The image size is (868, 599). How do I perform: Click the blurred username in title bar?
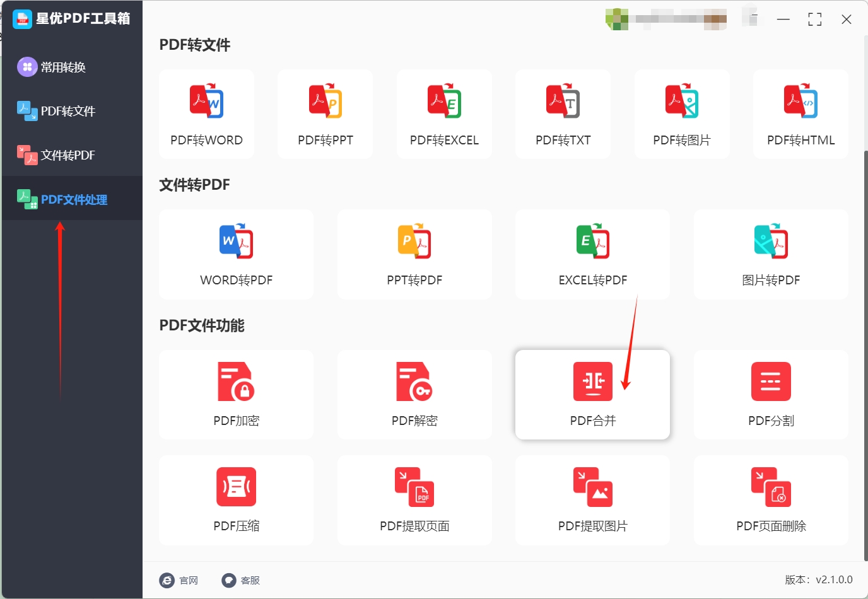[681, 19]
